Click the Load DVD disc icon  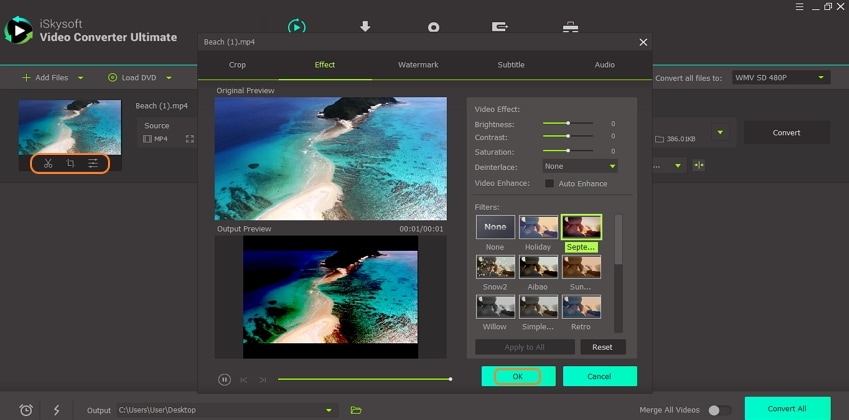point(112,77)
